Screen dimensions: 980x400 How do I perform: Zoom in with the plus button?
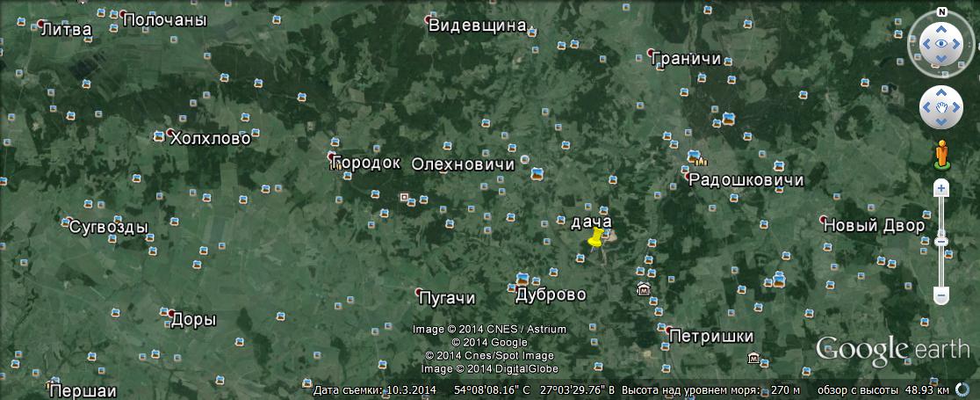click(941, 188)
